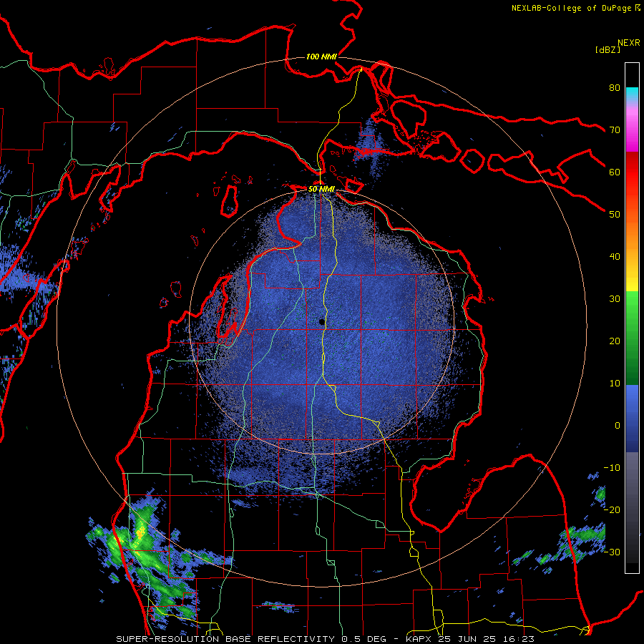This screenshot has height=644, width=644.
Task: Click the KAPX station ID in caption
Action: (x=419, y=639)
